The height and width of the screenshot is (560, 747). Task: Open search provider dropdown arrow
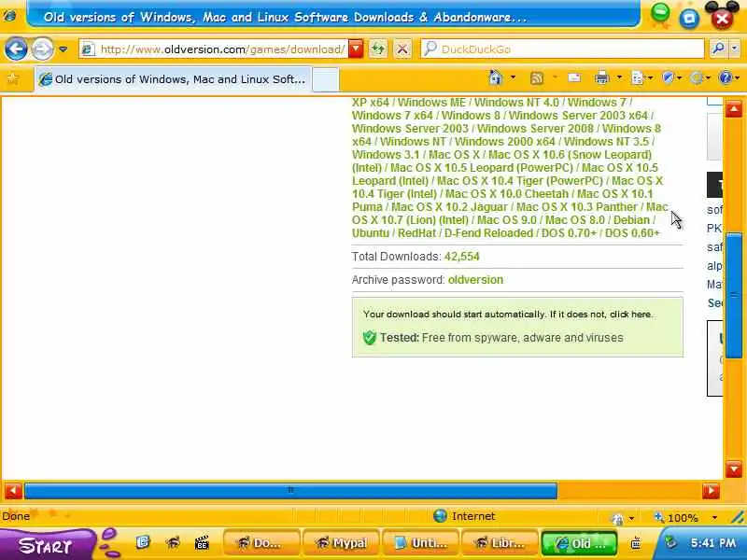[x=734, y=49]
